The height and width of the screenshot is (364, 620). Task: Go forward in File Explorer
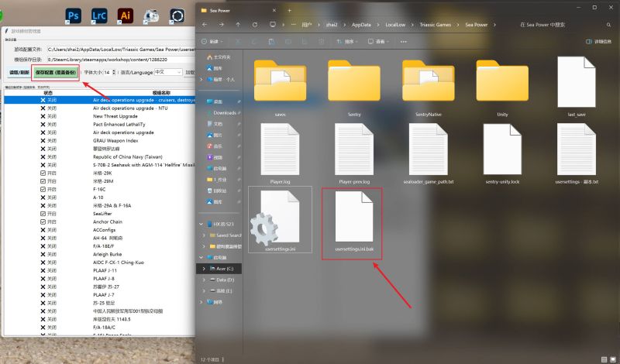pos(221,25)
